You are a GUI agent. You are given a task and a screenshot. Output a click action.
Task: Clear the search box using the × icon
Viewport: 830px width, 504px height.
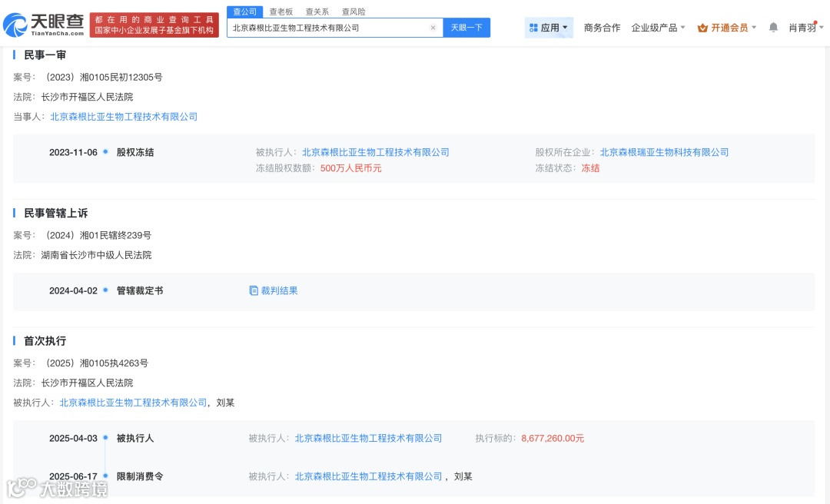[433, 26]
